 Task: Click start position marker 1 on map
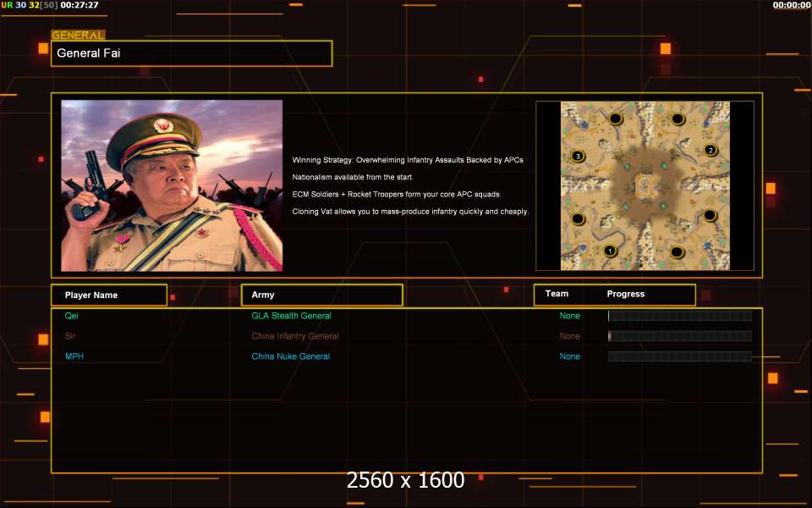pos(610,251)
